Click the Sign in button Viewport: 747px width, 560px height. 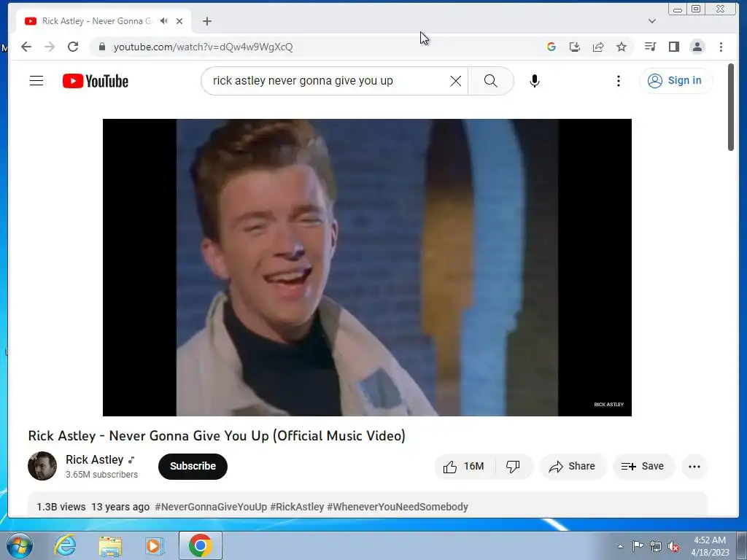[x=676, y=80]
